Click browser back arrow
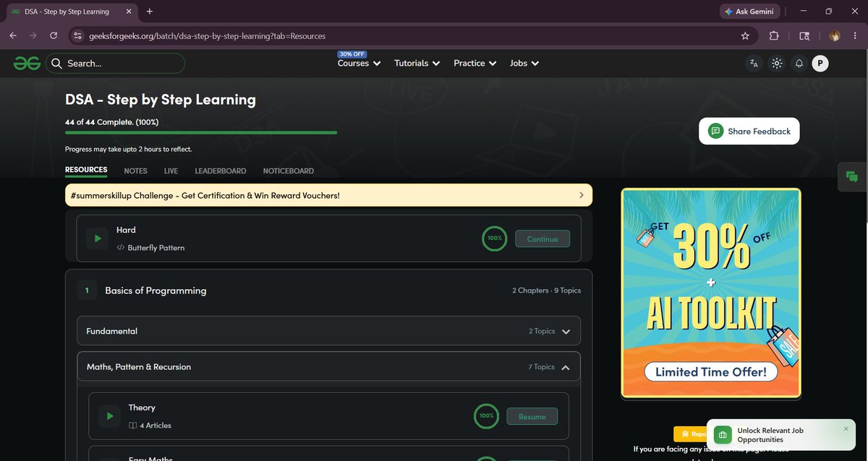The height and width of the screenshot is (461, 868). (x=13, y=35)
